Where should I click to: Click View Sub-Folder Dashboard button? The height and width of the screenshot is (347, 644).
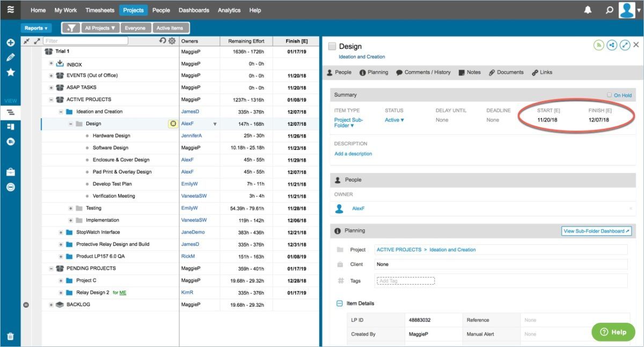pos(596,231)
